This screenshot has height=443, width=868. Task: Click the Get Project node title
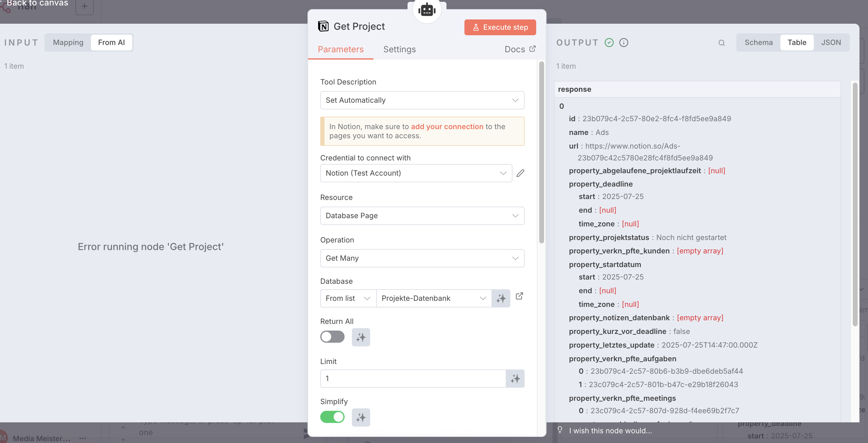tap(359, 26)
